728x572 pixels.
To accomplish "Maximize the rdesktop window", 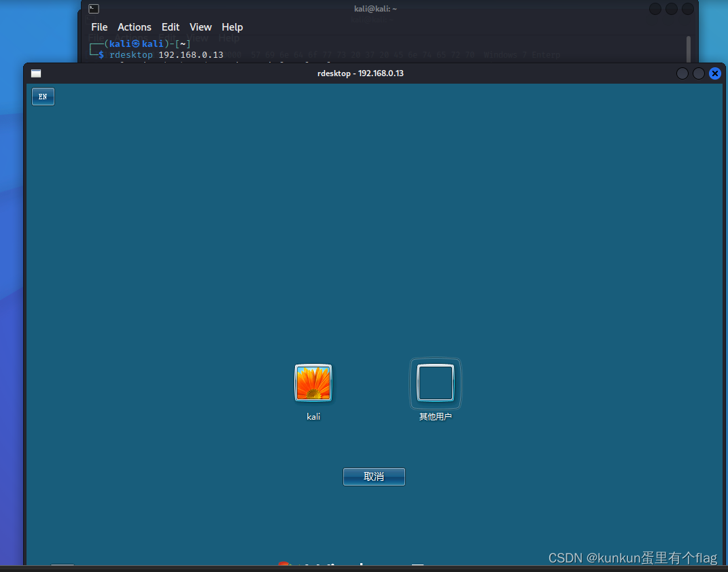I will coord(699,73).
